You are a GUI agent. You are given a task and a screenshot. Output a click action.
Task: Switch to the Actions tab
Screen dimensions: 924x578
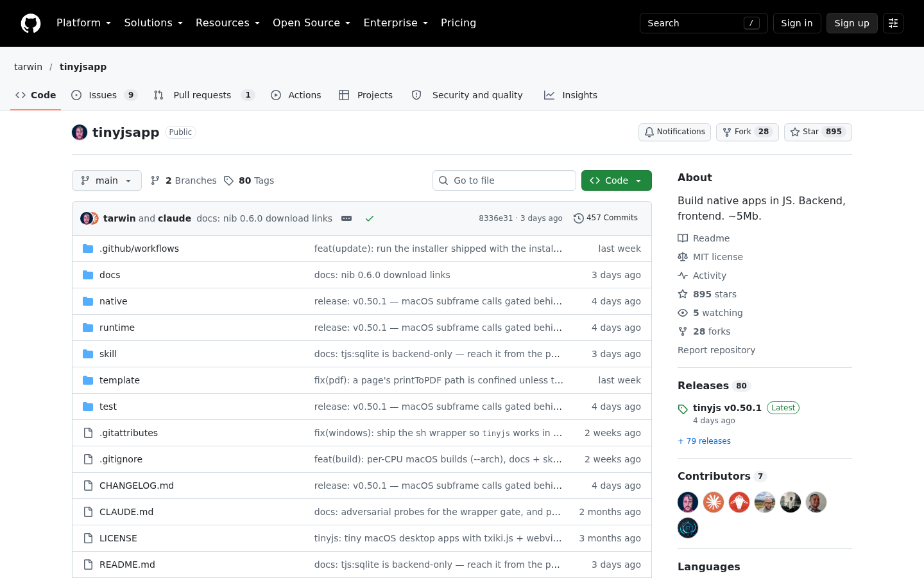[296, 95]
